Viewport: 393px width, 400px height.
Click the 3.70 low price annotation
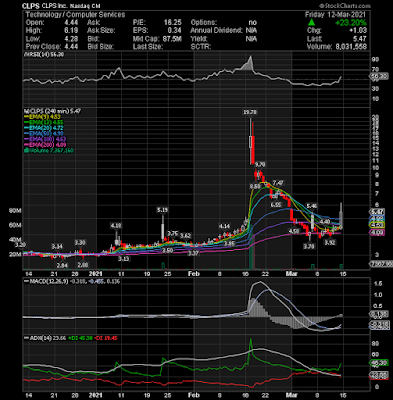[x=309, y=246]
